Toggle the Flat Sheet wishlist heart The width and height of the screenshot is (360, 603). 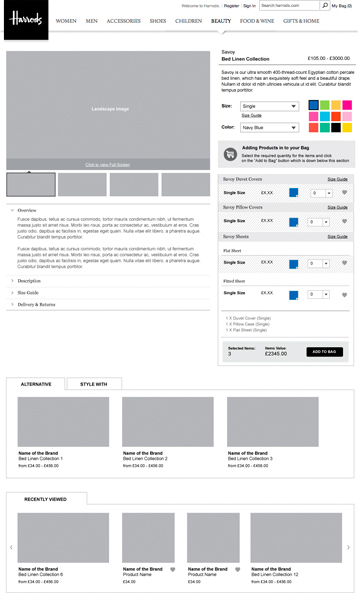coord(344,263)
